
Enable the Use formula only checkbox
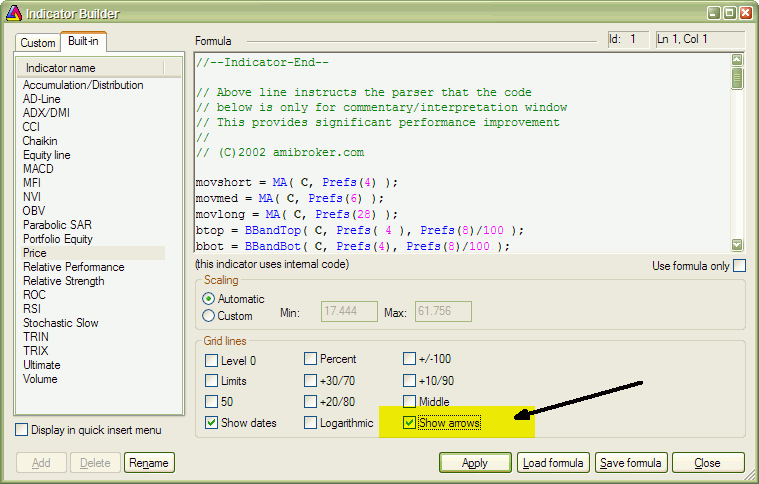click(739, 265)
